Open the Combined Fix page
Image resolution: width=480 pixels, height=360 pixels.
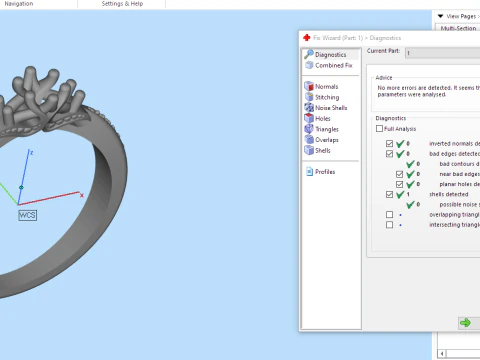pos(334,65)
